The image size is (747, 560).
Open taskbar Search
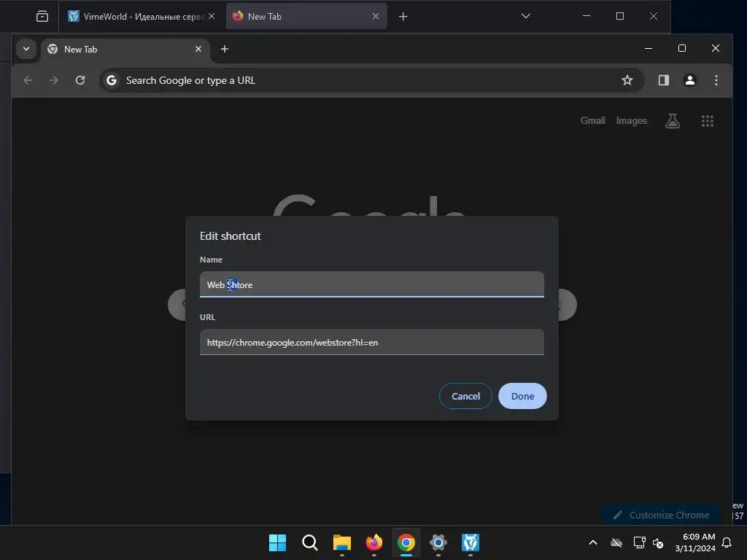click(x=309, y=542)
